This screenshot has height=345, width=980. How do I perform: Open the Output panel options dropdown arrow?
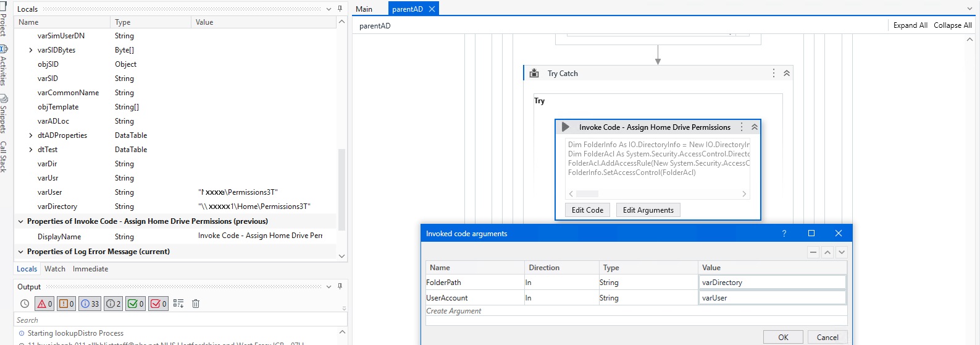point(329,287)
